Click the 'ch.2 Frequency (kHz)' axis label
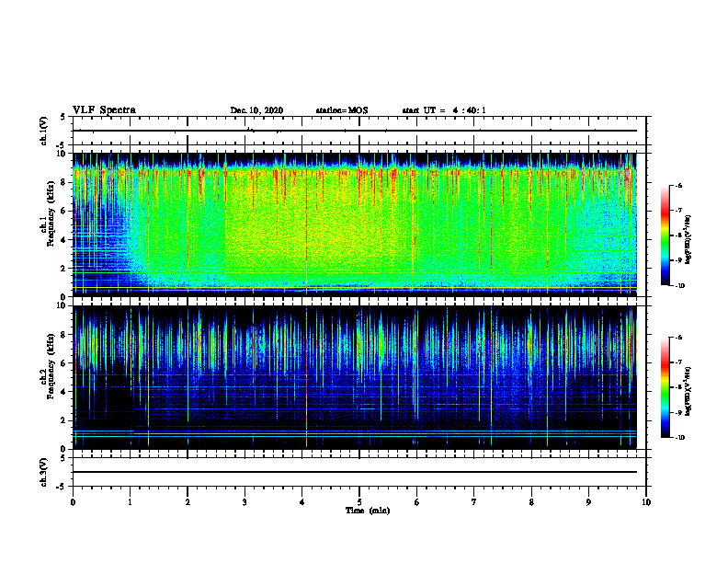728x563 pixels. [47, 366]
